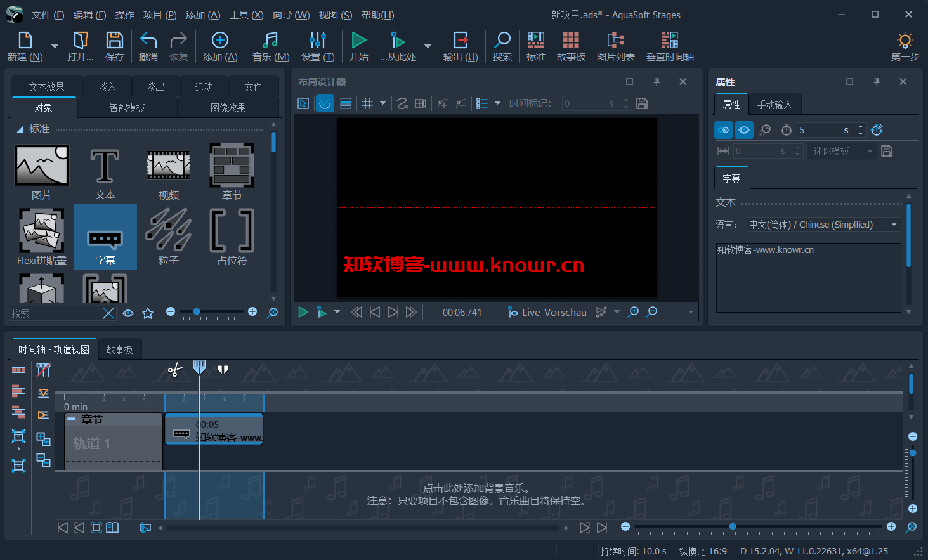Start playback with 开始 button
The width and height of the screenshot is (928, 560).
click(x=359, y=47)
